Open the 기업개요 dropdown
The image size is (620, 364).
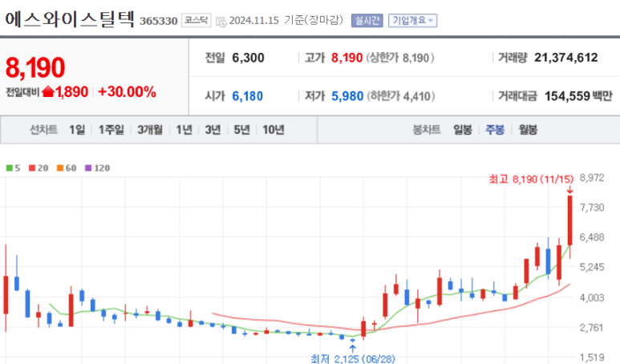click(x=412, y=20)
